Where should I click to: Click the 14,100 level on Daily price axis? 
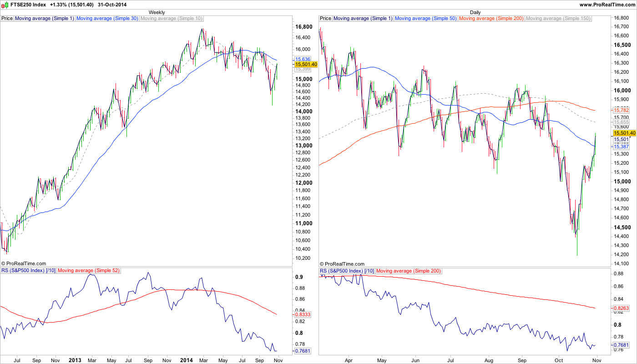point(621,264)
